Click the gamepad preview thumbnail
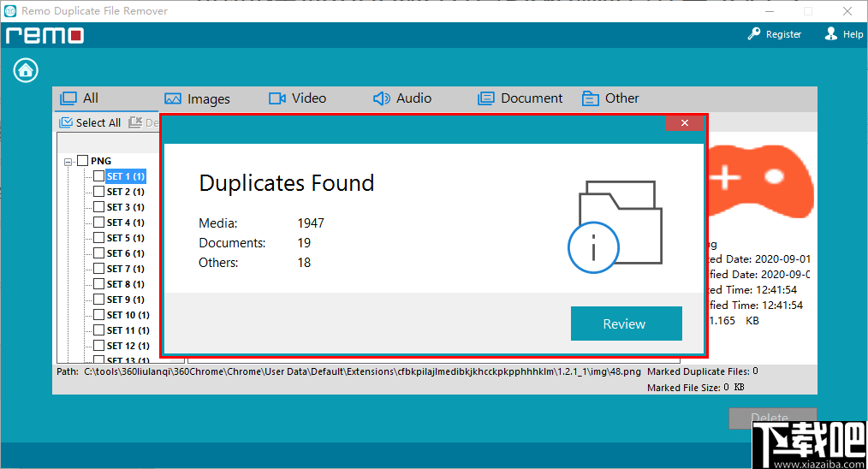Image resolution: width=868 pixels, height=469 pixels. [761, 181]
